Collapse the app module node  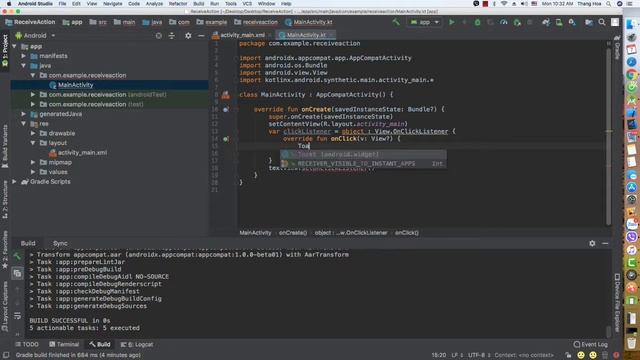coord(15,47)
